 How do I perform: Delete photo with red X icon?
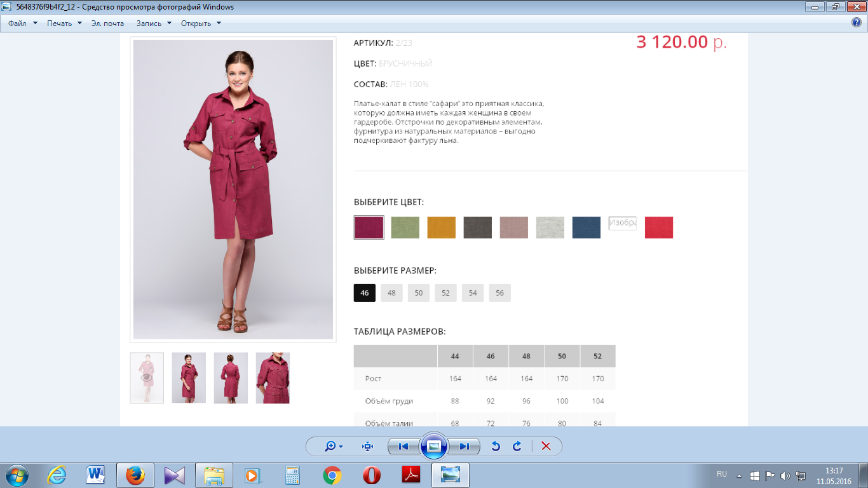coord(546,446)
